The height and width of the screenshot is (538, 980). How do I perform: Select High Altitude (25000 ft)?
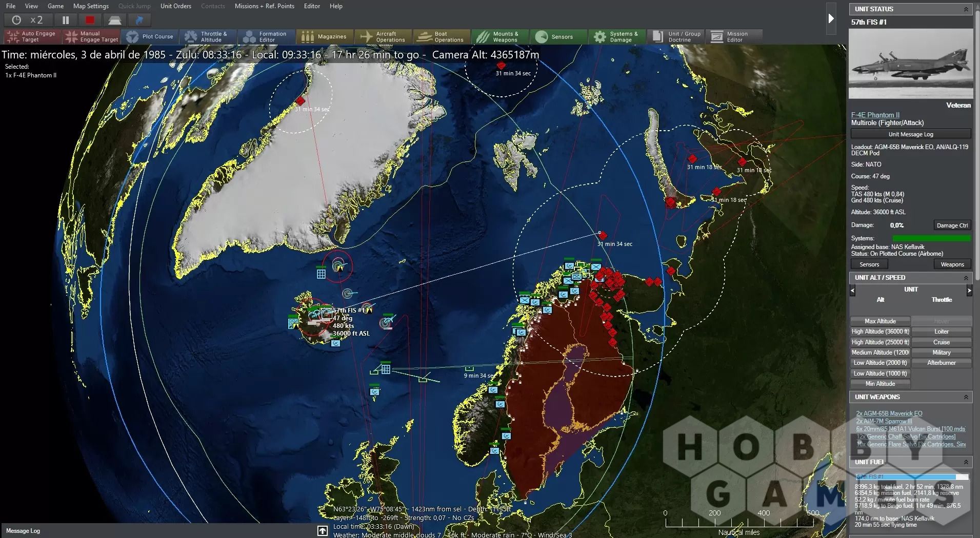tap(880, 342)
